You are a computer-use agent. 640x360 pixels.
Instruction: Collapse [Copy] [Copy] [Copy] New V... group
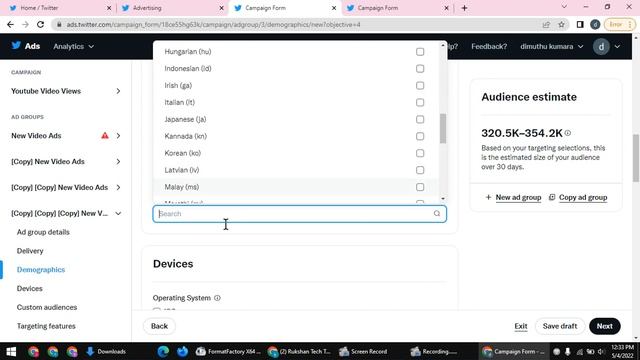tap(118, 213)
